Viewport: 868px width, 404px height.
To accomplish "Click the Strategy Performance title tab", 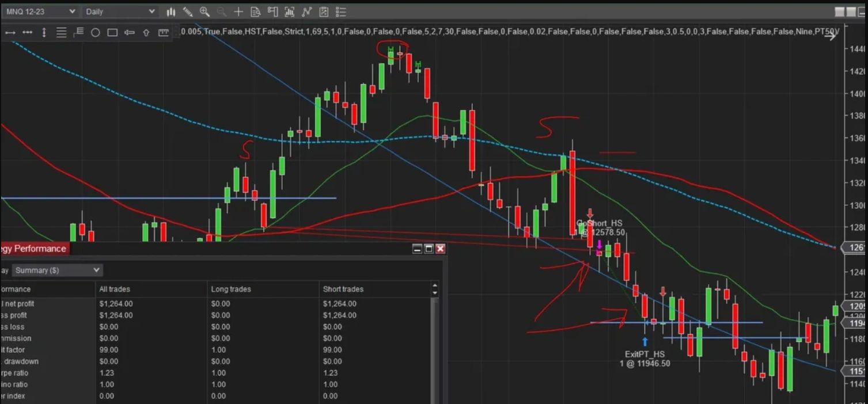I will 33,249.
